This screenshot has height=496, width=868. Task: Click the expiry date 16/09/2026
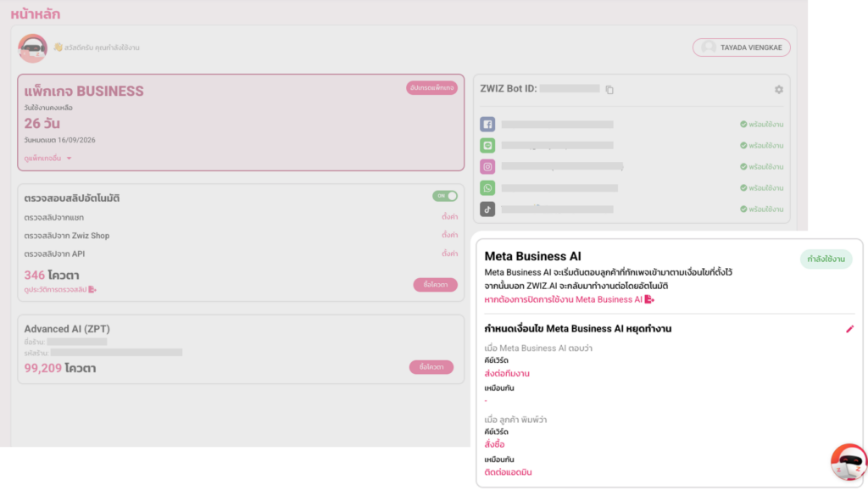coord(76,140)
